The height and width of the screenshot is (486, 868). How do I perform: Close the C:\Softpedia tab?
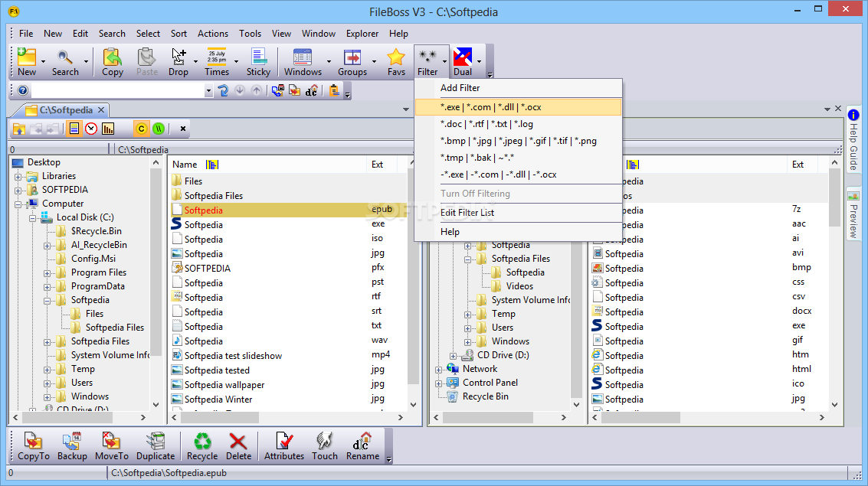point(101,110)
